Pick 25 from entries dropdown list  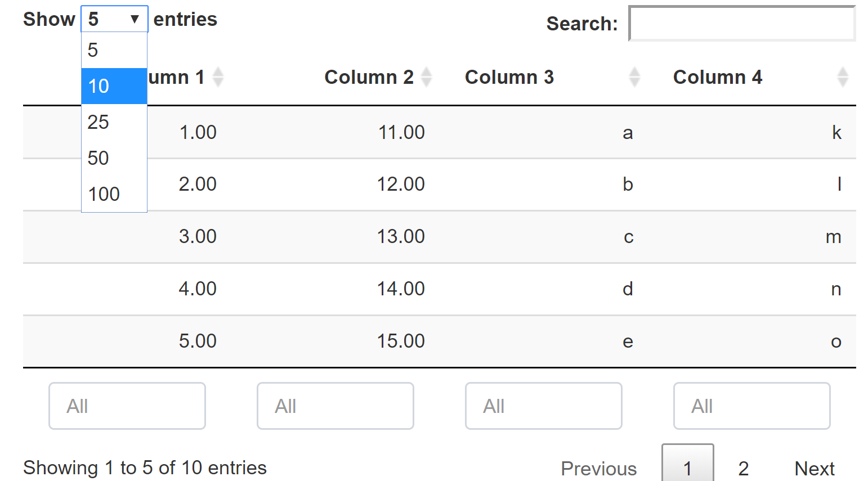click(114, 122)
